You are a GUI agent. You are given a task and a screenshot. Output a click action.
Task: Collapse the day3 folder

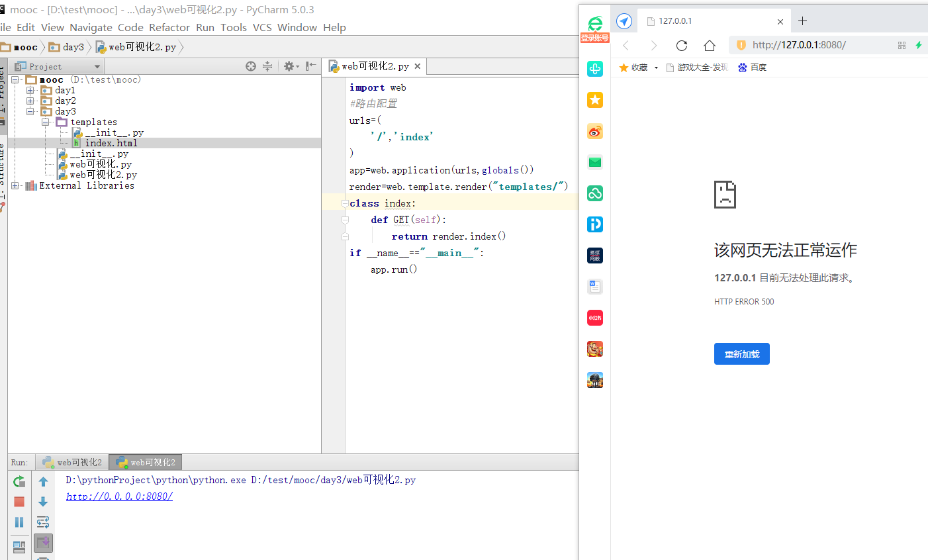[30, 111]
